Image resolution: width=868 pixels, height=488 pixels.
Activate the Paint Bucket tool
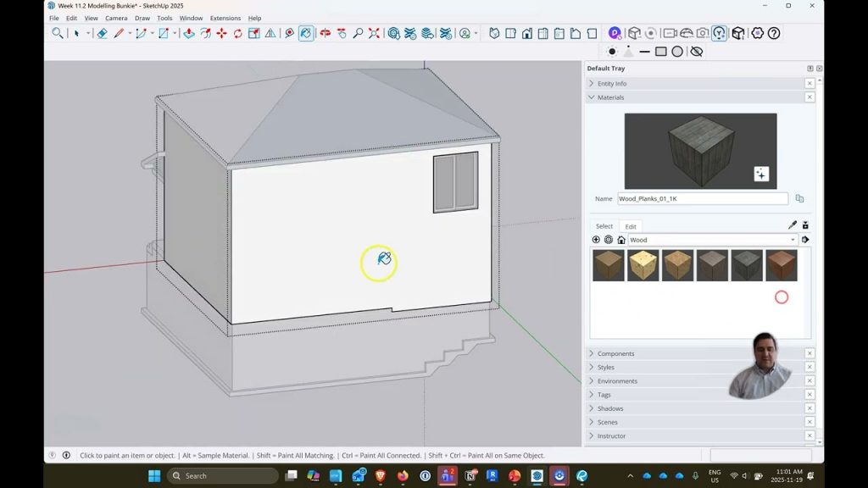(306, 33)
